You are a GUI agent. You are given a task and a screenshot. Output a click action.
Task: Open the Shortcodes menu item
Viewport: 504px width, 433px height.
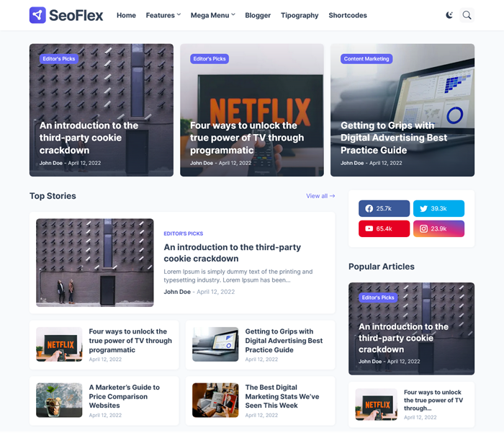coord(348,15)
